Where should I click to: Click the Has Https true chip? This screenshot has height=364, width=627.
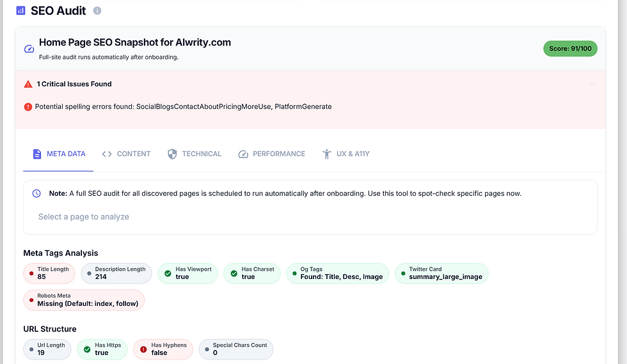pos(102,349)
